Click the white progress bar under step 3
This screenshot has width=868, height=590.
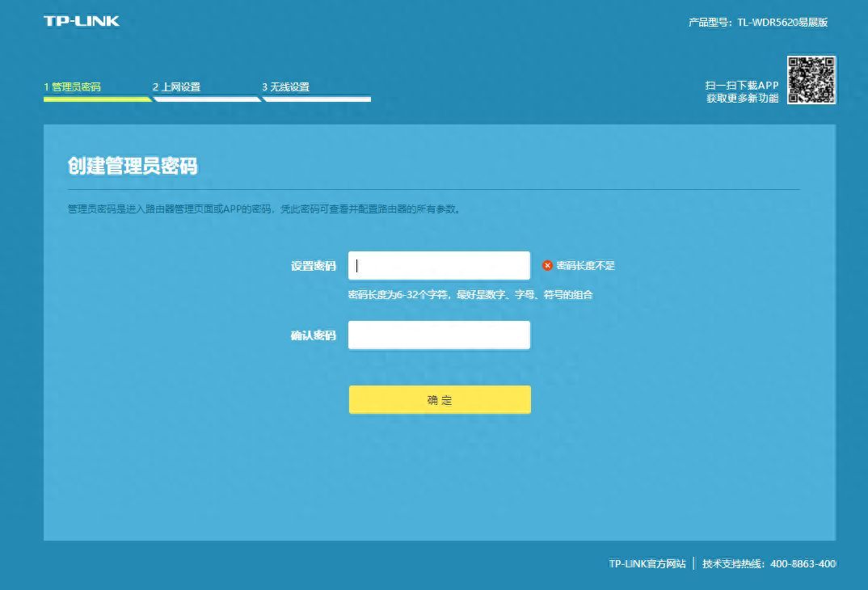coord(317,99)
